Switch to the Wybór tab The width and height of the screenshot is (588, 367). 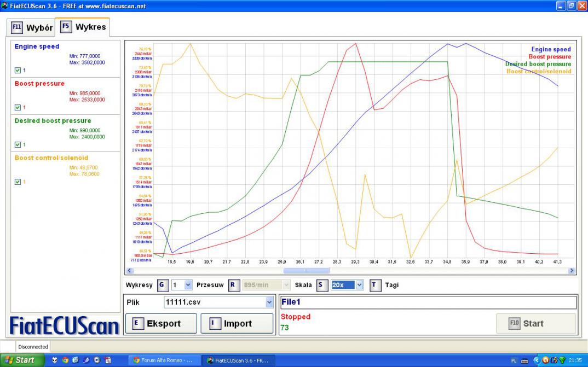coord(31,28)
